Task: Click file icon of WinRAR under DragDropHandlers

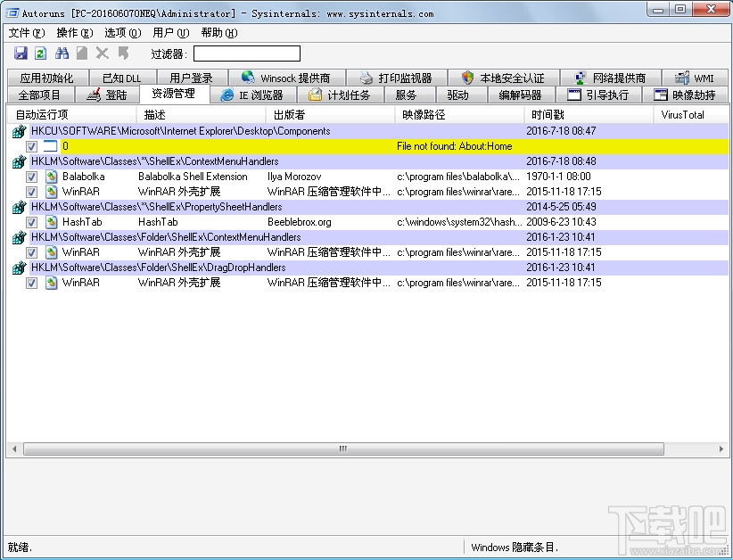Action: click(52, 283)
